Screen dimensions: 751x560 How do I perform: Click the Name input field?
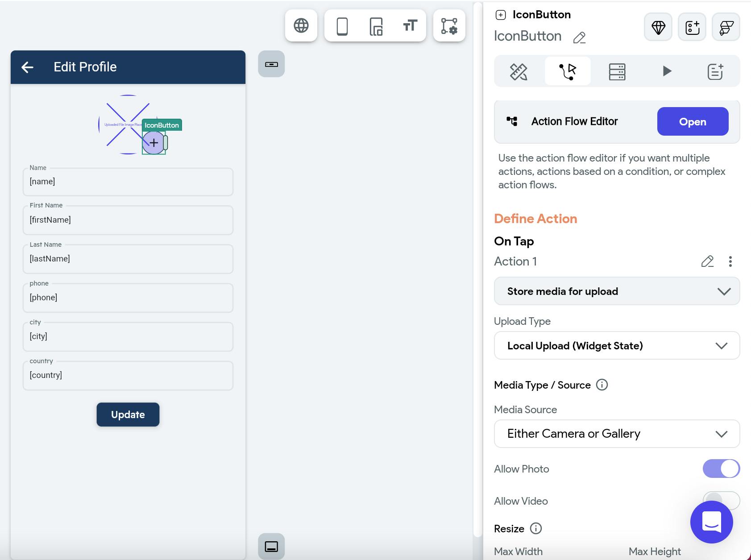click(x=128, y=182)
